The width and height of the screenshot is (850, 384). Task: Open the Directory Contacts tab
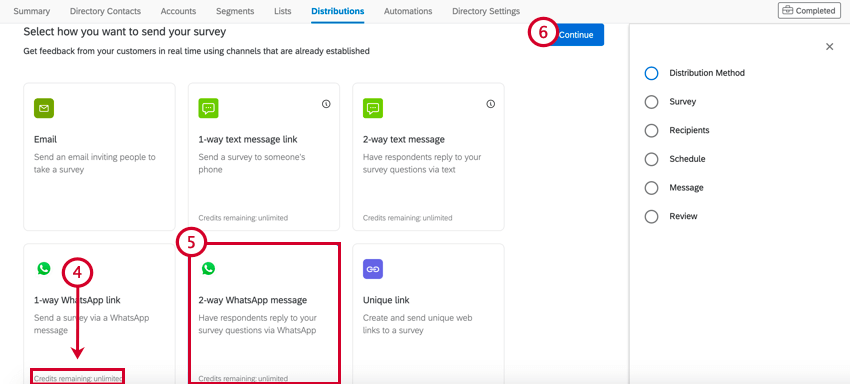105,11
